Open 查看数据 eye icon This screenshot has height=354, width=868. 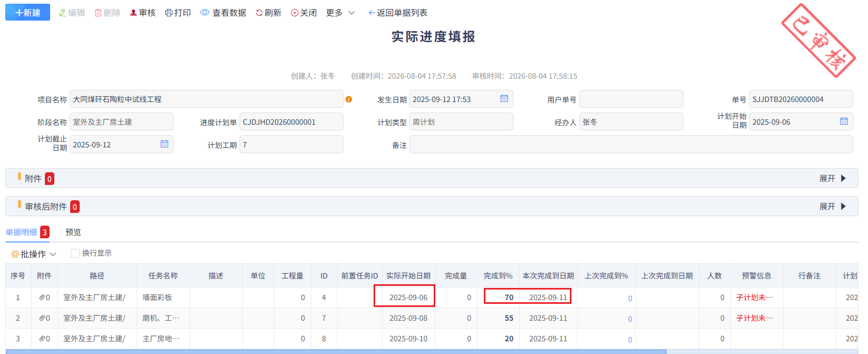(205, 13)
